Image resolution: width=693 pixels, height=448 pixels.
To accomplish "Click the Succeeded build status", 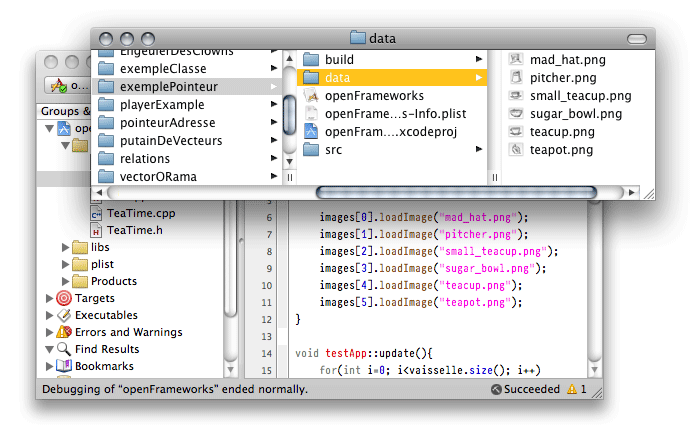I will click(x=531, y=388).
